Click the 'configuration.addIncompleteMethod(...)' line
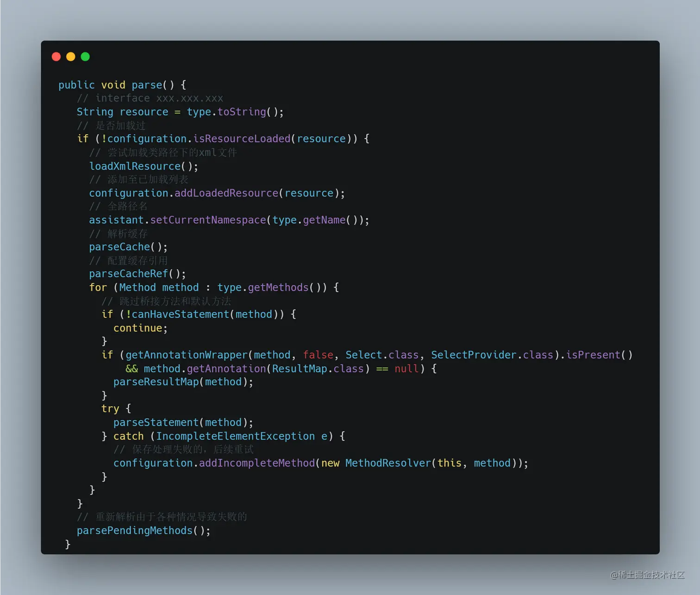This screenshot has width=700, height=595. (321, 463)
